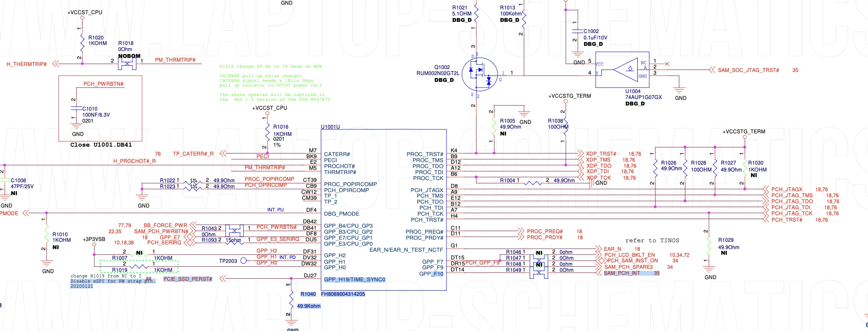Click the PCH_JTAG_TMS net label

(792, 196)
